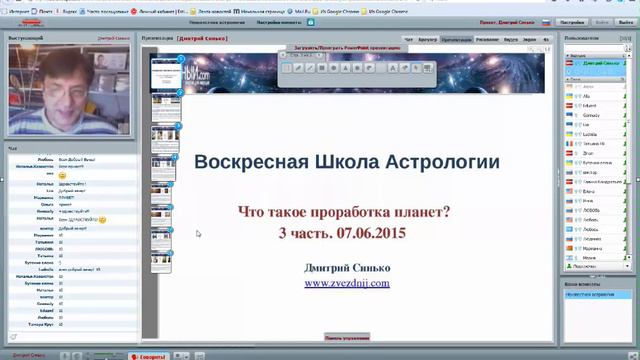Click the pin icon in drawing toolbar
Image resolution: width=640 pixels, height=360 pixels.
click(404, 68)
